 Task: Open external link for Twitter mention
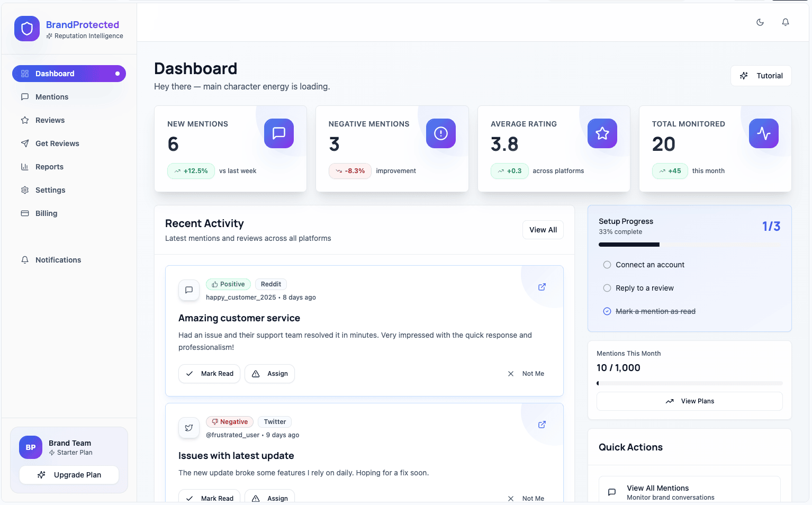tap(542, 425)
